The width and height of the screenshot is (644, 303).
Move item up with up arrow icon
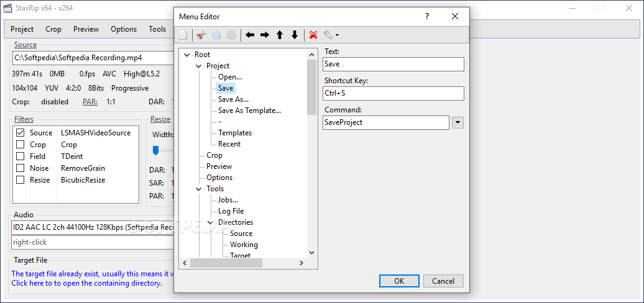280,35
